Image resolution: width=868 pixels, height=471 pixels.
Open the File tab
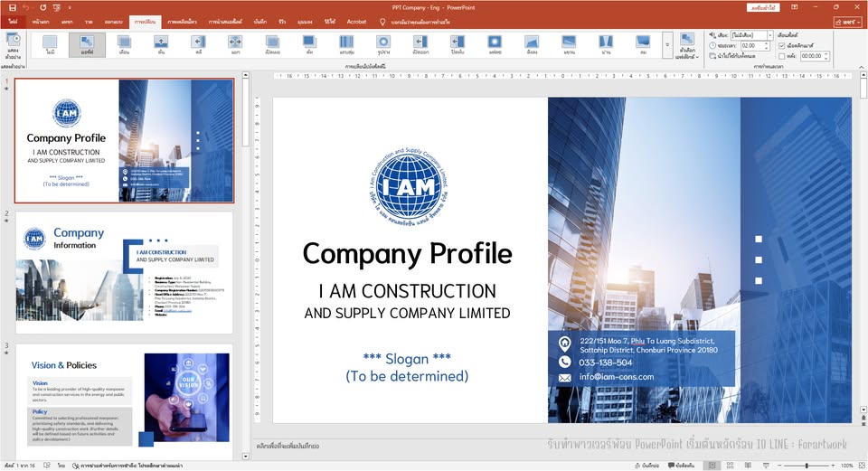[12, 22]
